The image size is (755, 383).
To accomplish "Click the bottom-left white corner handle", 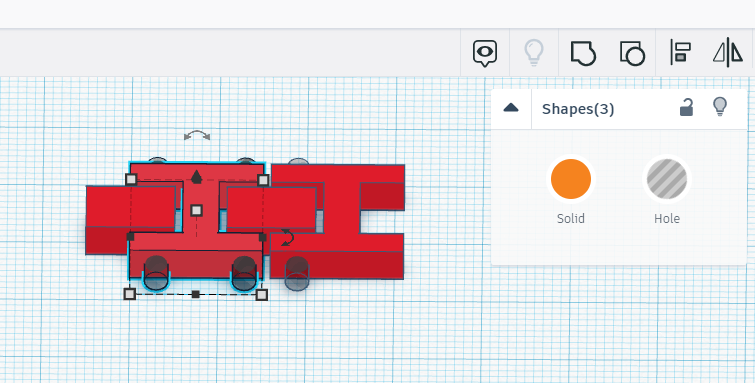I will [130, 293].
